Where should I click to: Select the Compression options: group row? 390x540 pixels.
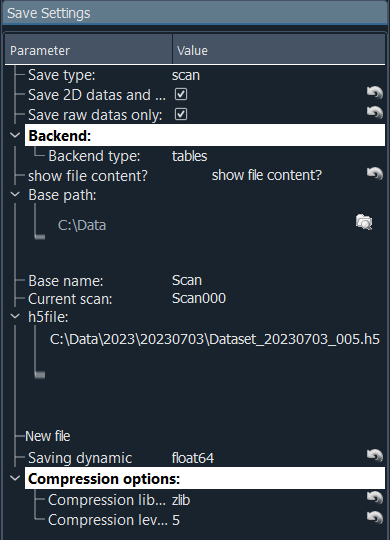tap(205, 478)
